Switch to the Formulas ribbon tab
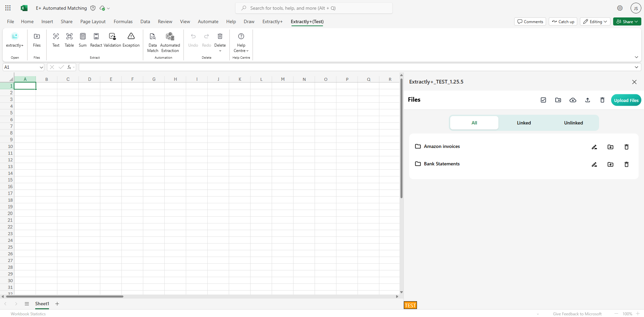This screenshot has width=644, height=317. [x=123, y=21]
